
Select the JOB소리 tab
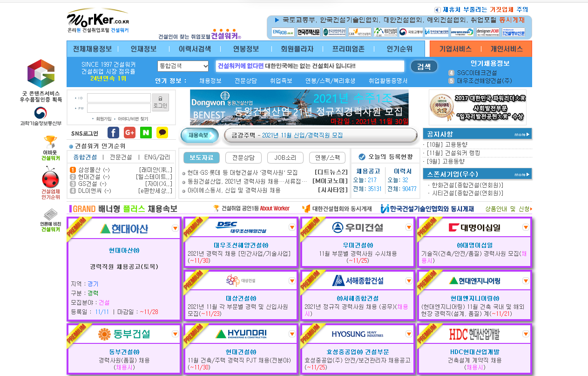[285, 157]
